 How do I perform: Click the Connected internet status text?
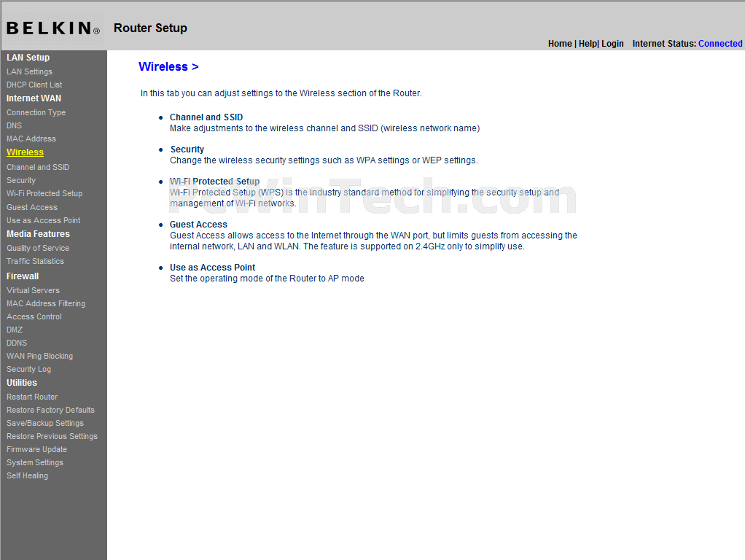719,44
